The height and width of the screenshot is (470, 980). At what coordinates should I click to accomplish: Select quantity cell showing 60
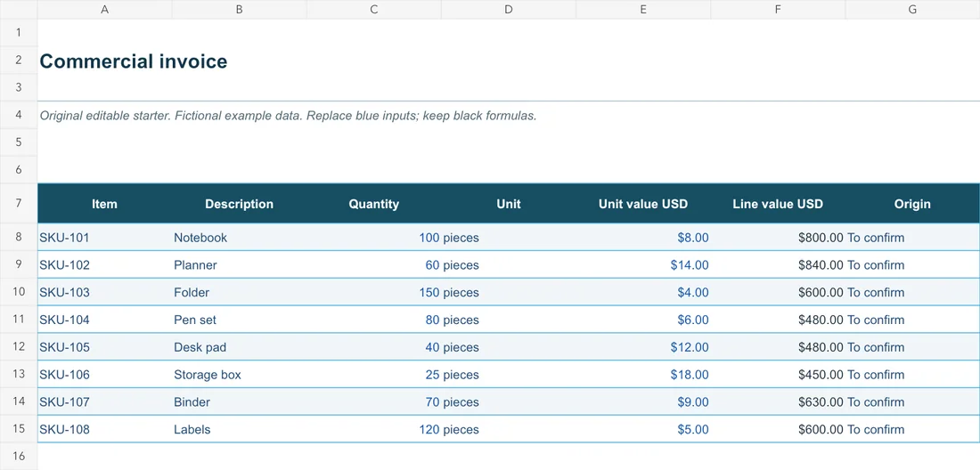click(374, 264)
